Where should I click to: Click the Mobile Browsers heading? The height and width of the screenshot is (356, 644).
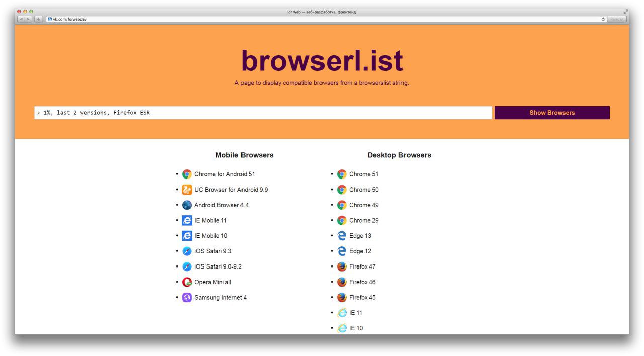point(245,155)
